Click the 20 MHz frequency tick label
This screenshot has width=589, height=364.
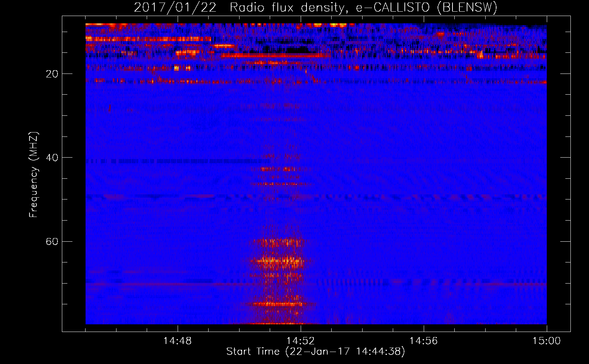click(x=52, y=74)
